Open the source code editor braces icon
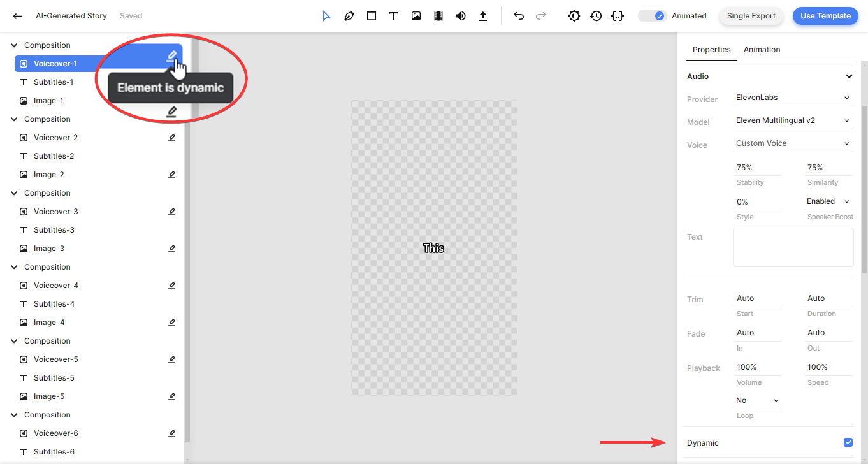This screenshot has height=464, width=868. tap(617, 16)
